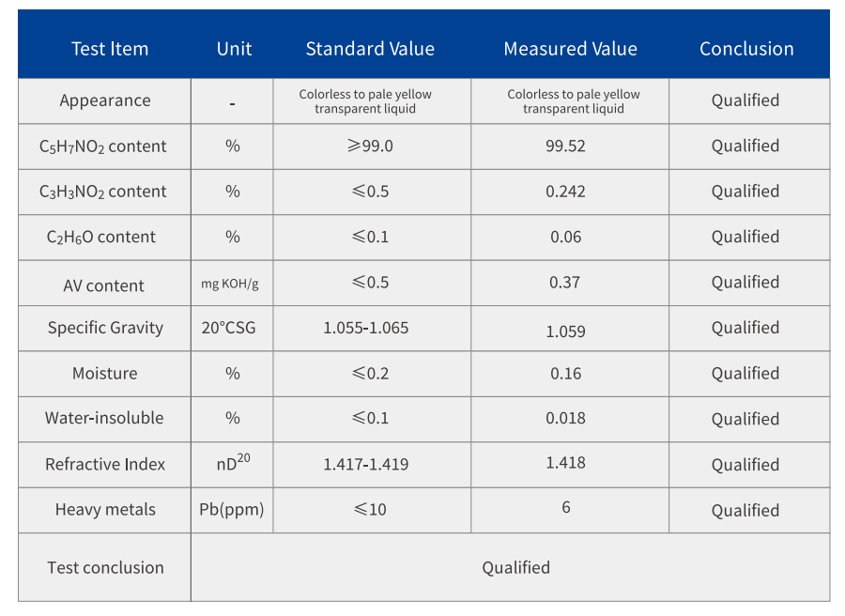Click the Test conclusion row label
Image resolution: width=845 pixels, height=616 pixels.
105,567
